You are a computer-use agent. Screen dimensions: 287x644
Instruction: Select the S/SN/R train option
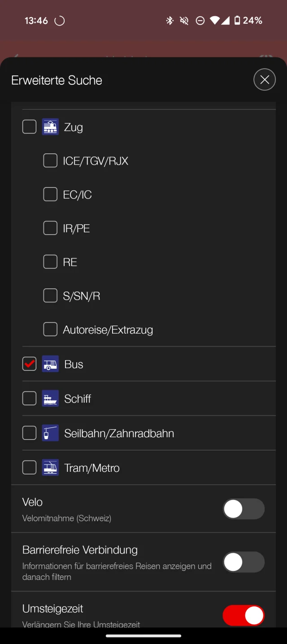tap(50, 296)
